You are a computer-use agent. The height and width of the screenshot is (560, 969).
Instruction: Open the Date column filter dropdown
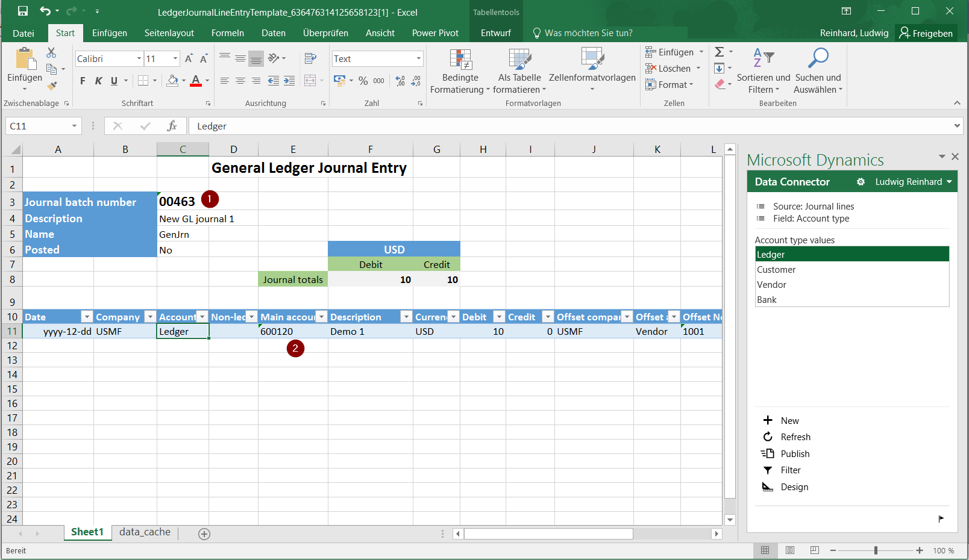pyautogui.click(x=87, y=317)
